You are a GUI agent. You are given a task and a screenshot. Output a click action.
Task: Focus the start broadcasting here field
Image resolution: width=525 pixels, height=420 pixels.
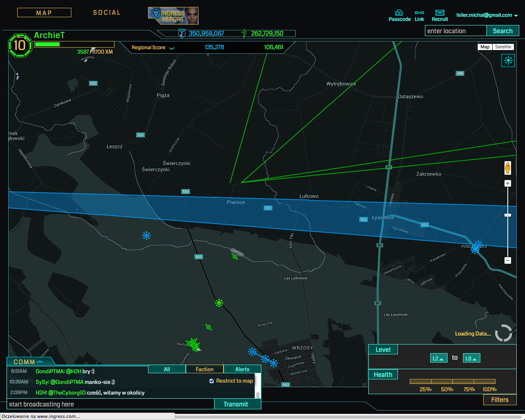click(111, 404)
